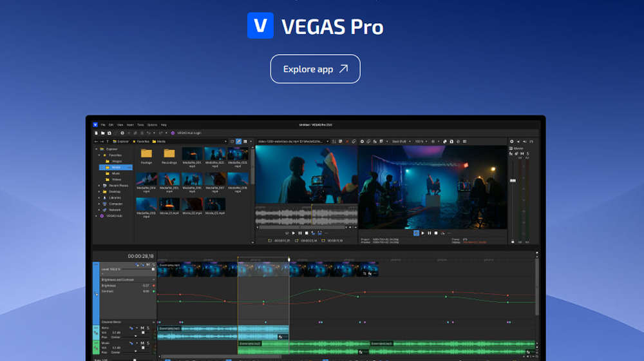Open the Options menu

152,125
